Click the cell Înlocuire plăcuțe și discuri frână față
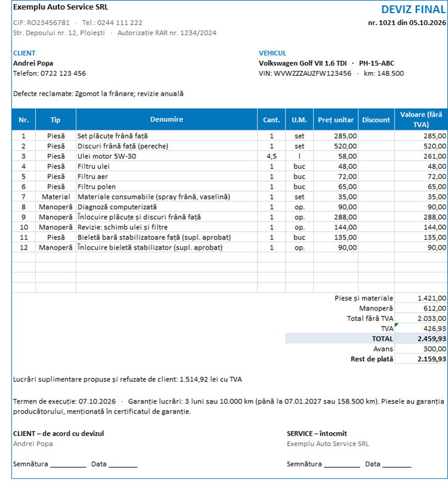The width and height of the screenshot is (448, 489). click(167, 217)
